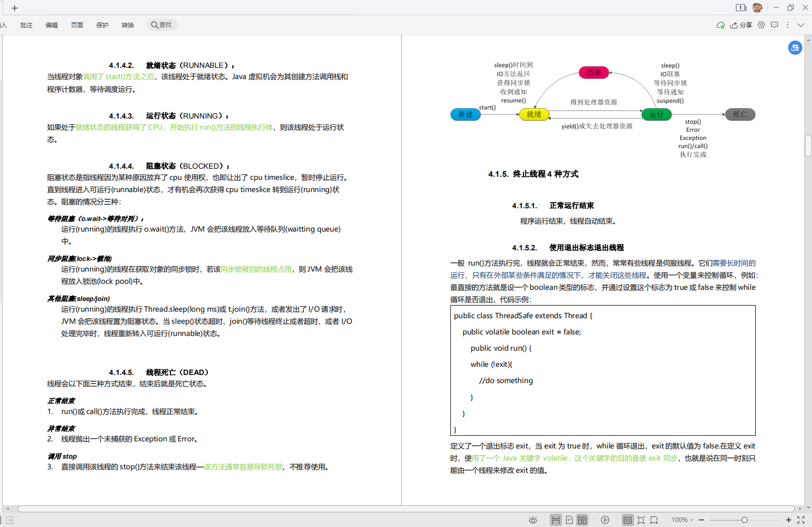Click the 查找 search box
This screenshot has width=812, height=527.
(x=162, y=25)
